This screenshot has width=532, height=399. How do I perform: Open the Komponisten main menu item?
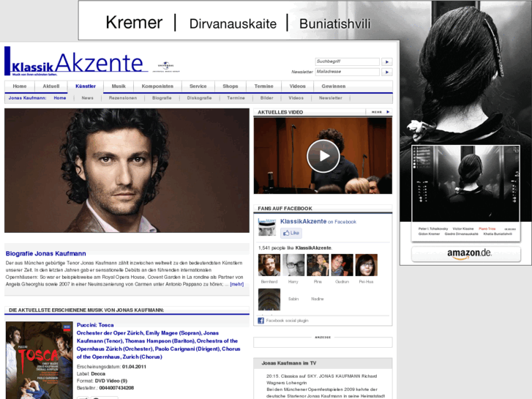tap(157, 86)
